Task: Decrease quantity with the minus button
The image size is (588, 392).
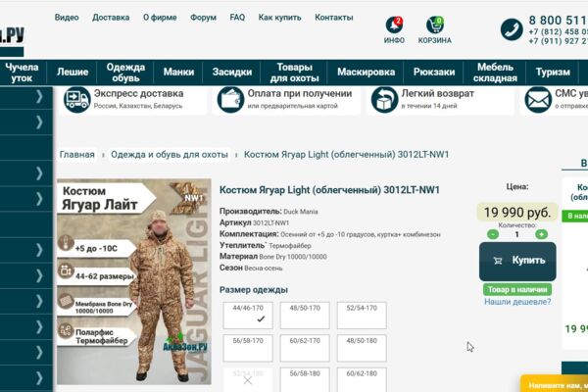Action: 493,234
